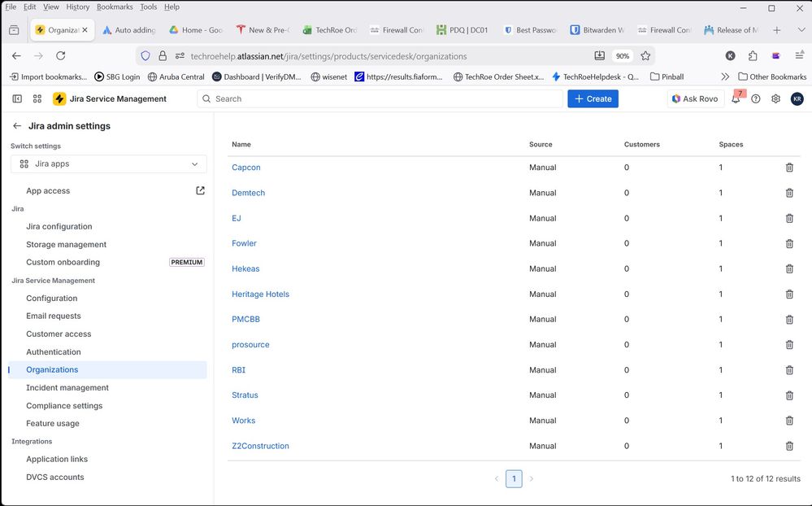Open App access in a new tab via external link icon

coord(200,190)
